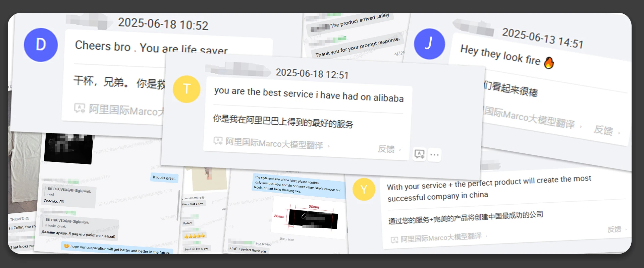Click translate icon beside three-dots button
The width and height of the screenshot is (644, 268).
point(419,154)
